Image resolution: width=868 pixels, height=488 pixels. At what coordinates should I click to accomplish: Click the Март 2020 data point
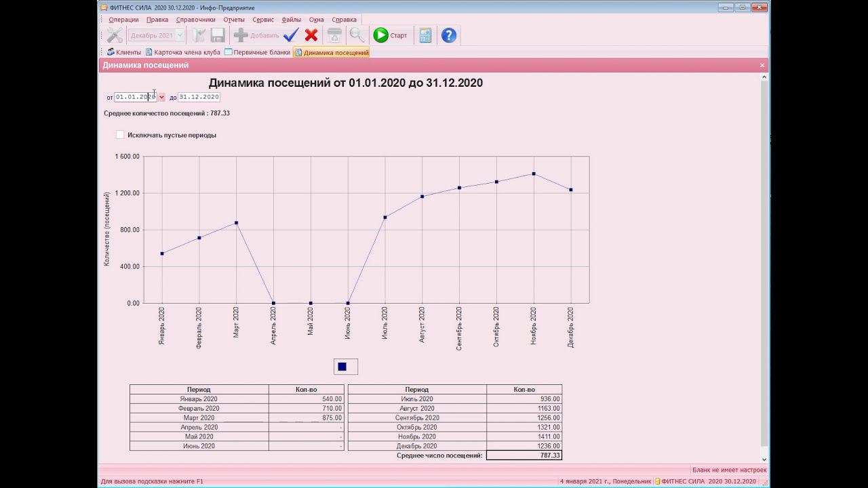[236, 222]
